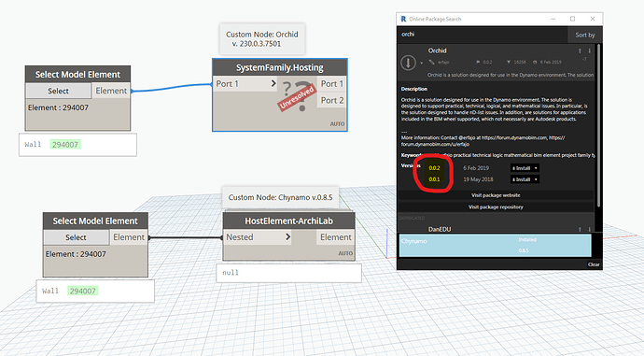Image resolution: width=644 pixels, height=356 pixels.
Task: Click the green 294007 element ID under the top node
Action: point(65,144)
